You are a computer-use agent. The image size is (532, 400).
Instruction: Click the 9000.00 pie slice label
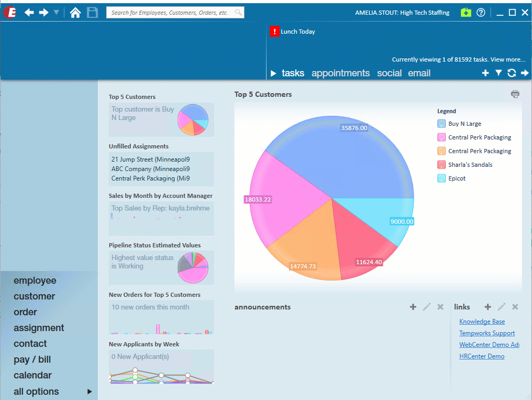click(x=402, y=222)
